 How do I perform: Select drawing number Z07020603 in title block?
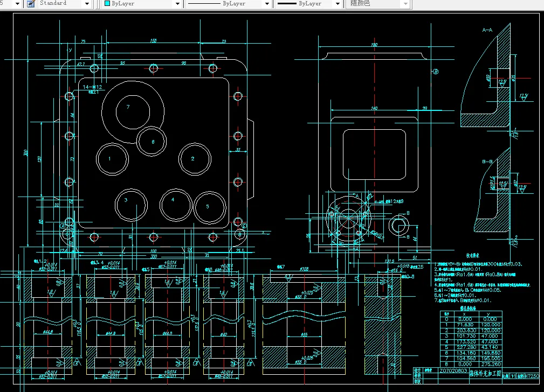pyautogui.click(x=453, y=370)
